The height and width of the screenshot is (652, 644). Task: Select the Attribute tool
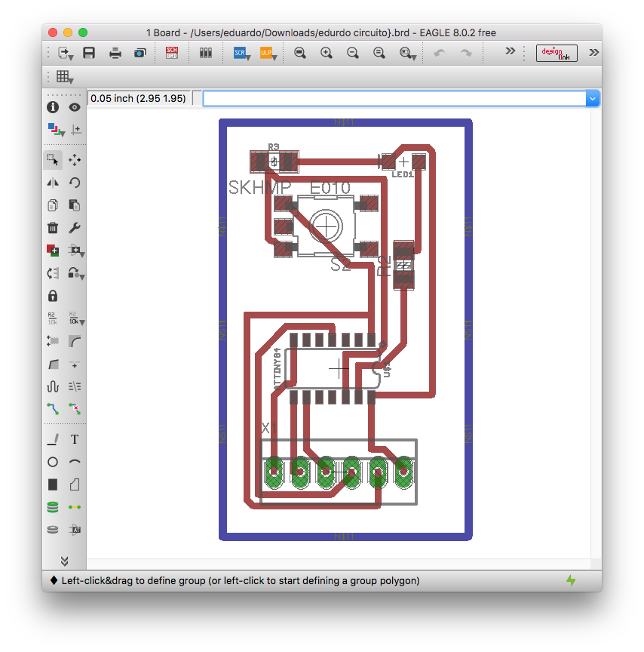click(x=75, y=529)
